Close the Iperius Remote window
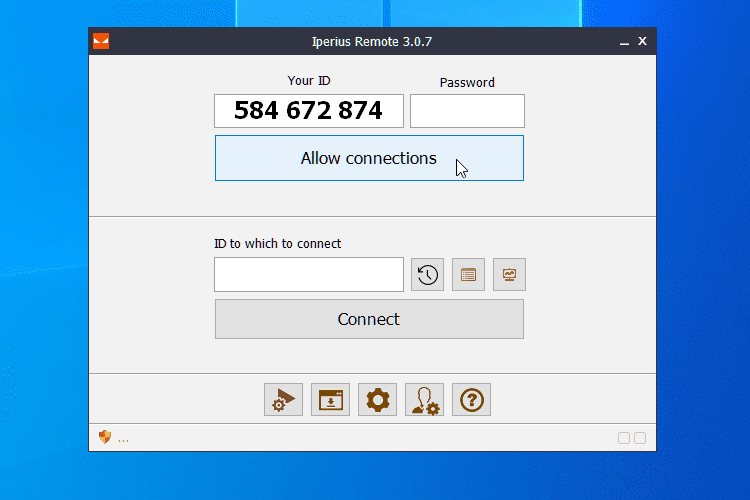Image resolution: width=750 pixels, height=500 pixels. 642,42
